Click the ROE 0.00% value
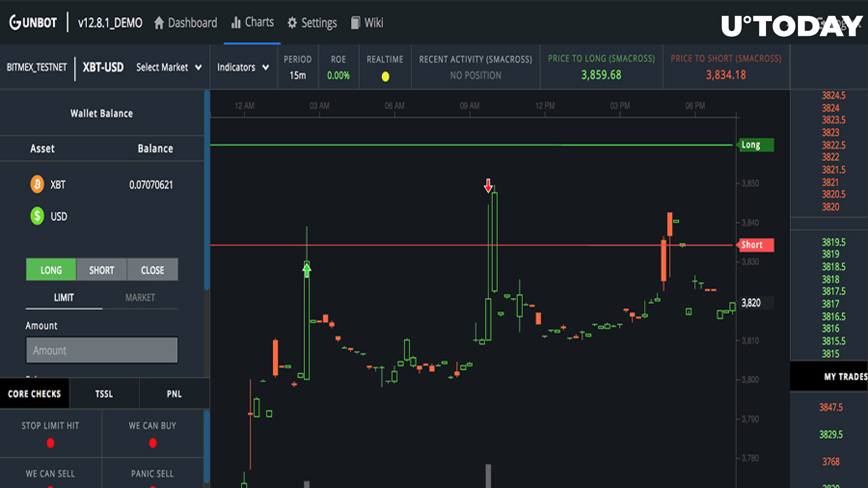Screen dimensions: 868x488 click(x=339, y=75)
